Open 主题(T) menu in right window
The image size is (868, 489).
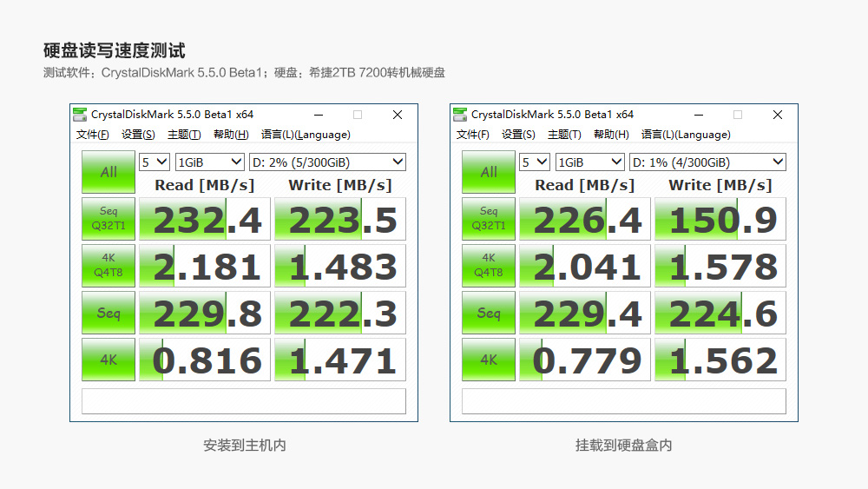tap(564, 135)
